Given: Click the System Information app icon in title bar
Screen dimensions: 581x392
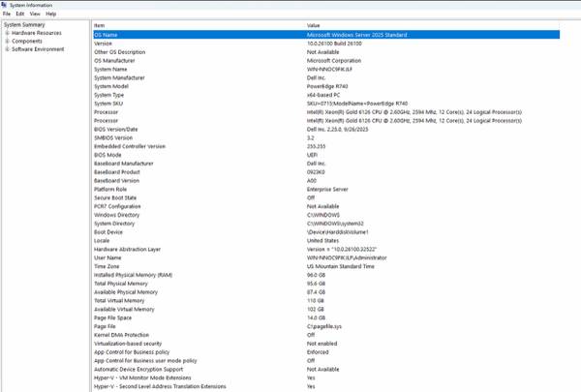Looking at the screenshot, I should point(5,5).
